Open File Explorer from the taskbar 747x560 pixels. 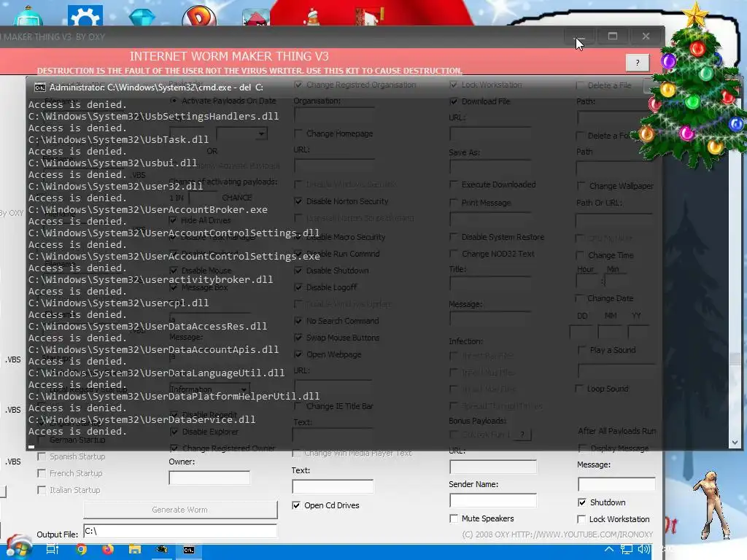135,550
